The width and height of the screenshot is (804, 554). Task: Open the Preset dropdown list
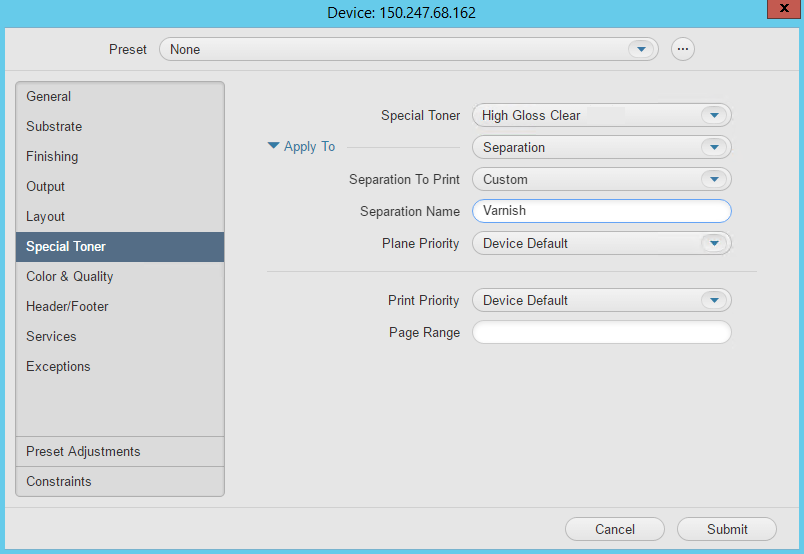coord(638,49)
